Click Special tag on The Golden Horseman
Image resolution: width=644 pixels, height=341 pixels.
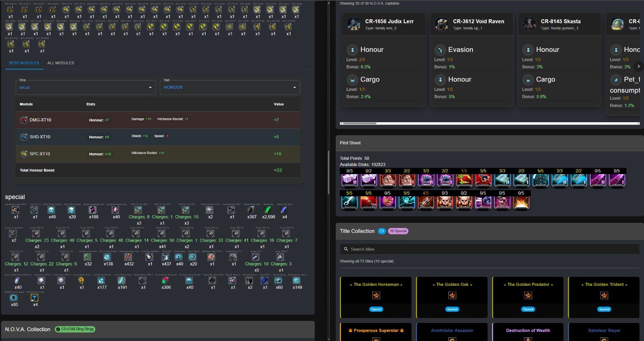point(376,309)
